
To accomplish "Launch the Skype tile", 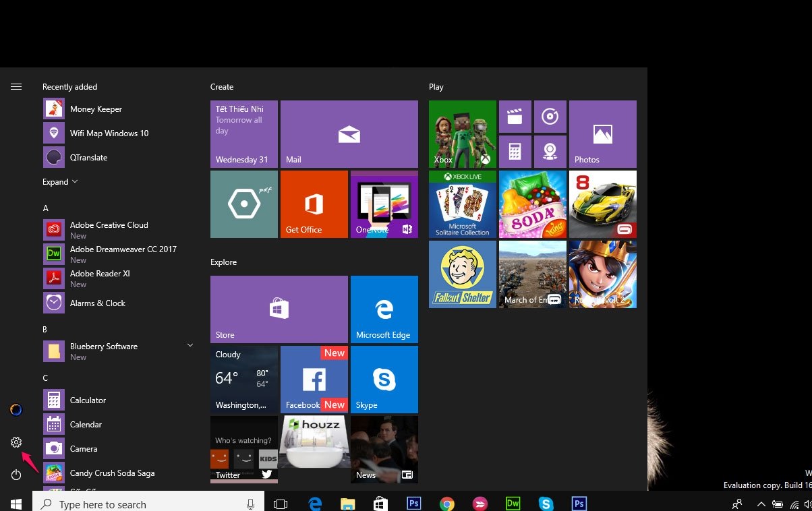I will tap(384, 380).
